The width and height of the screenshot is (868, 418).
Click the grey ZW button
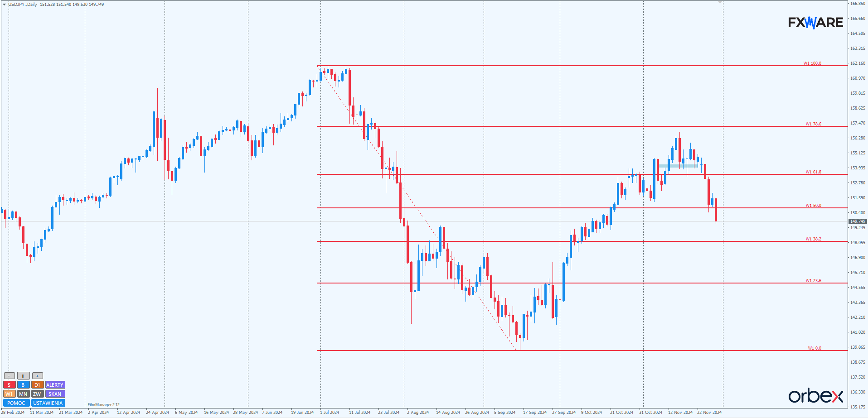click(x=37, y=394)
